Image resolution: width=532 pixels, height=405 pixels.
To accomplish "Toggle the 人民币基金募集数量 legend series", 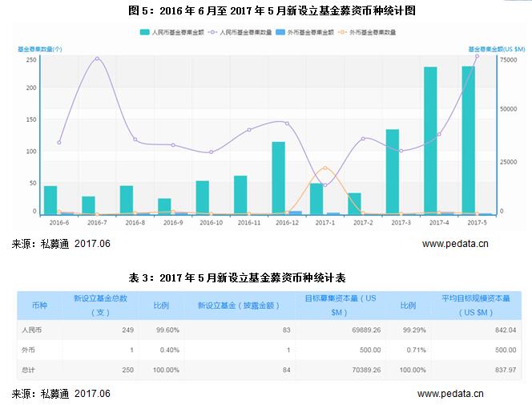I will pyautogui.click(x=241, y=32).
